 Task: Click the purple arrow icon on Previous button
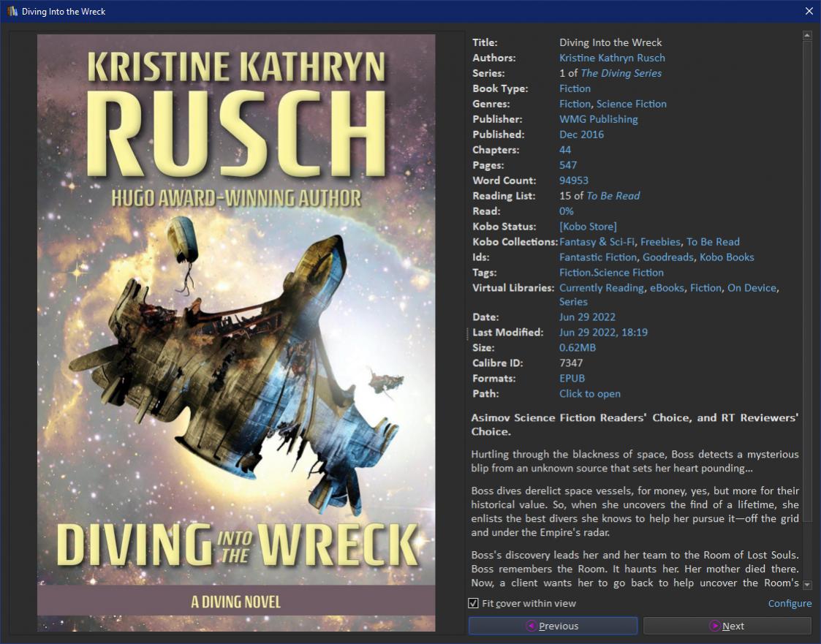531,626
